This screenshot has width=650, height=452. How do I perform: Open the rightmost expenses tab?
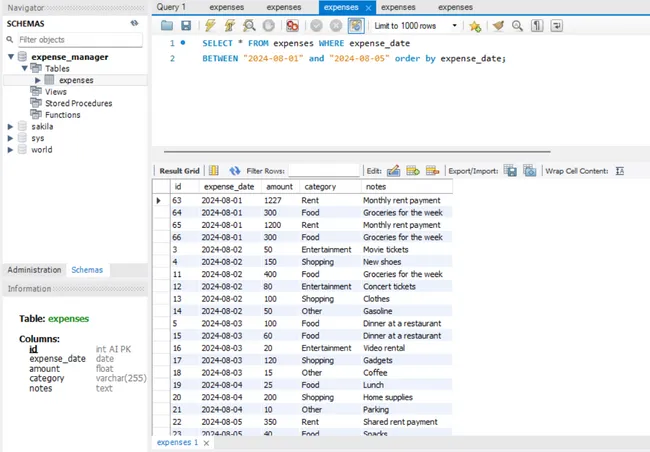point(455,7)
